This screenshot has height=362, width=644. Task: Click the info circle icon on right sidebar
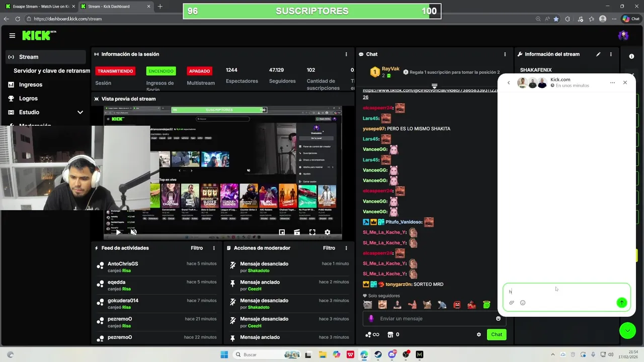[632, 56]
